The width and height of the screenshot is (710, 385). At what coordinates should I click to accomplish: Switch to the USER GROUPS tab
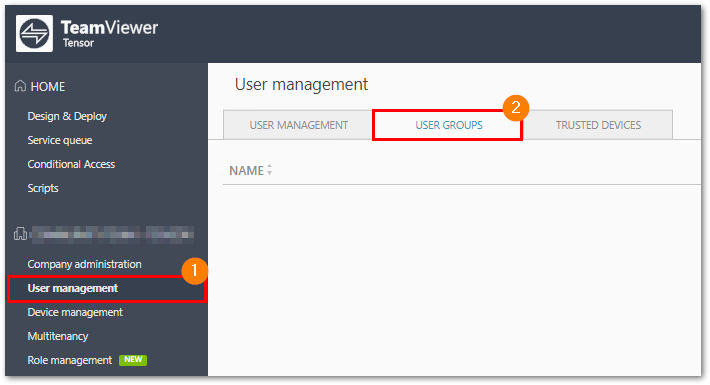tap(448, 125)
